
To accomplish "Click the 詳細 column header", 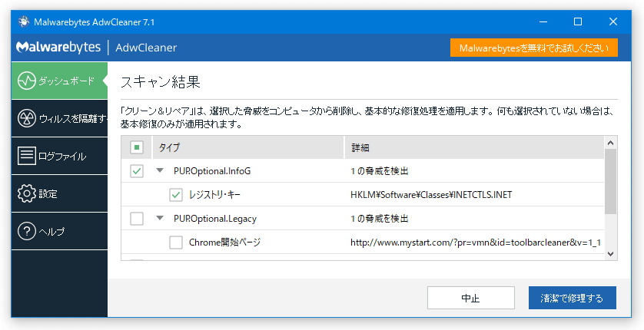I will tap(474, 147).
